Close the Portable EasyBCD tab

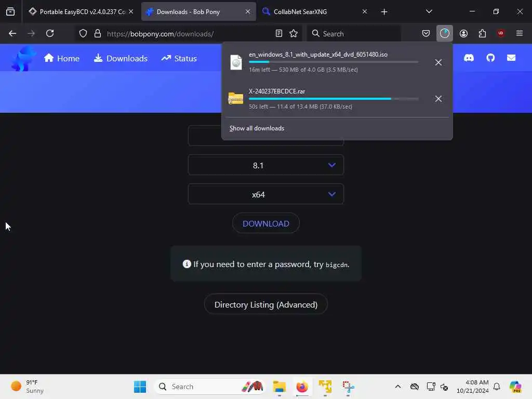(x=131, y=11)
